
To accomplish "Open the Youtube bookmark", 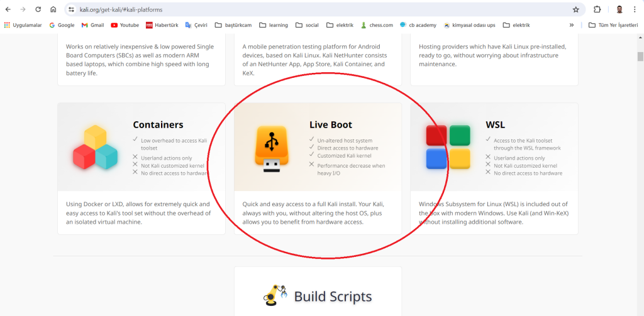I will 125,25.
